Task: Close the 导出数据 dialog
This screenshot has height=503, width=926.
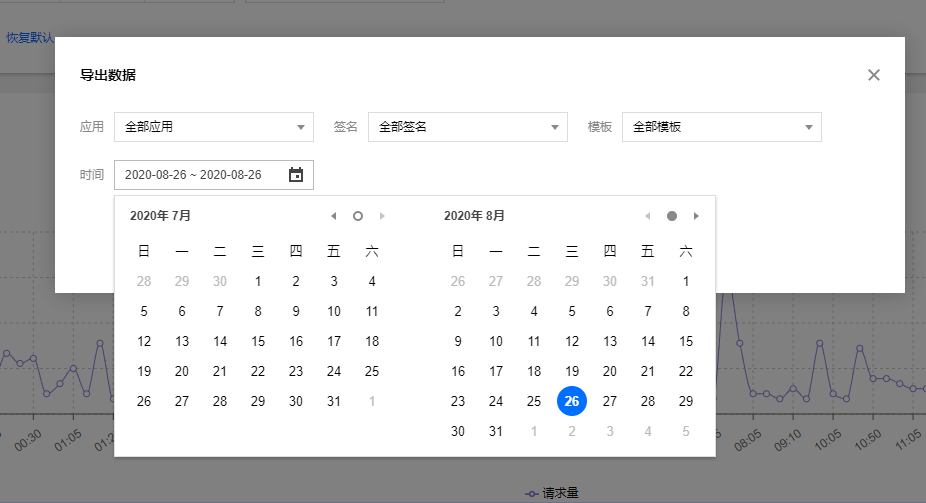Action: point(873,75)
